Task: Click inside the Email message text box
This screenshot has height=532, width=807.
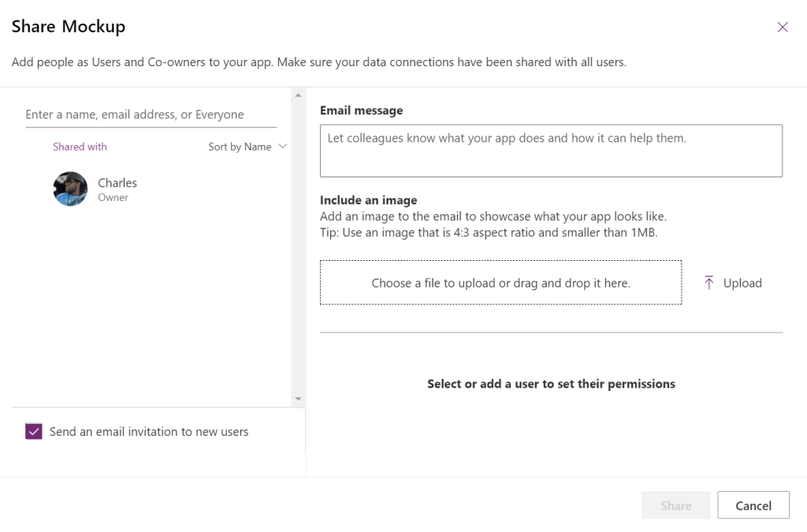Action: click(x=550, y=150)
